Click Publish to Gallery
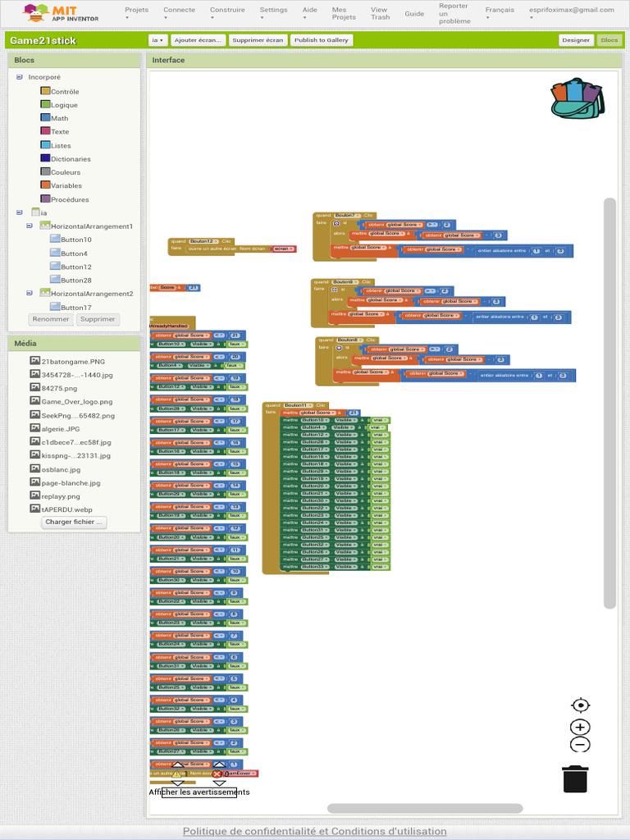Image resolution: width=630 pixels, height=840 pixels. [322, 40]
